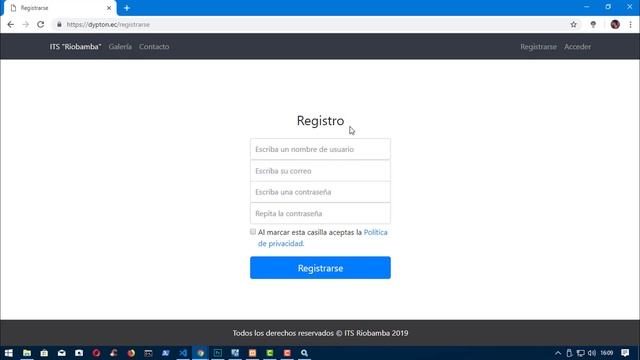Select the Registrarse browser tab
This screenshot has width=640, height=360.
[x=60, y=8]
